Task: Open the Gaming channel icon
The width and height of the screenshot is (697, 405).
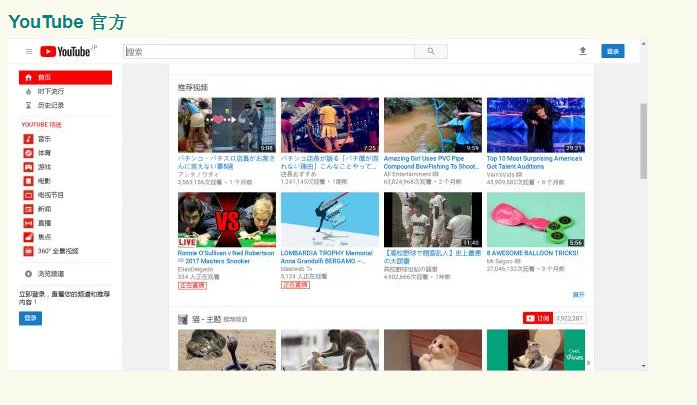Action: [x=28, y=167]
